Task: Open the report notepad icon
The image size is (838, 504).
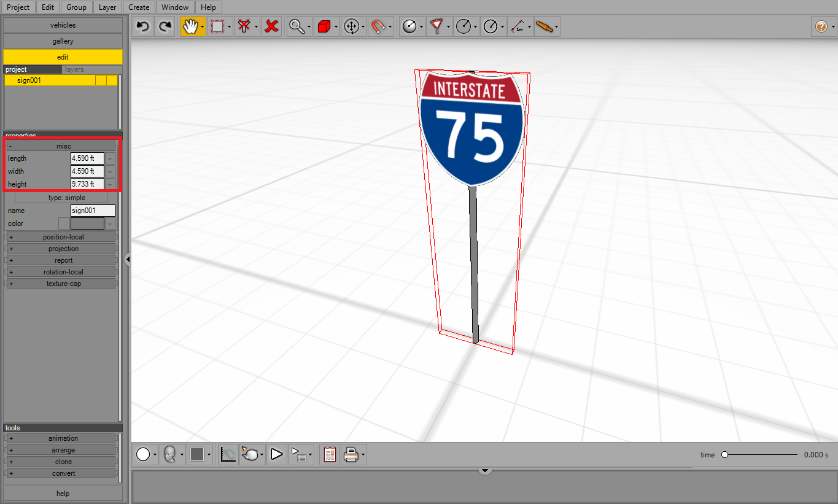Action: [x=330, y=455]
